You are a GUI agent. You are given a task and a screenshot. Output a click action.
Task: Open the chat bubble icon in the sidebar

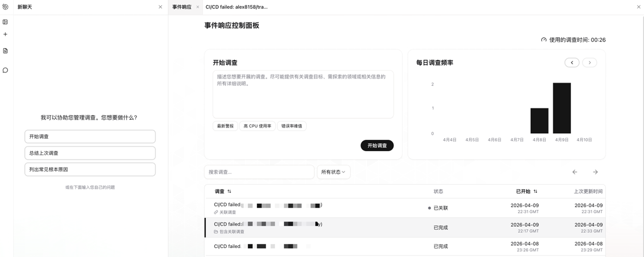tap(5, 70)
